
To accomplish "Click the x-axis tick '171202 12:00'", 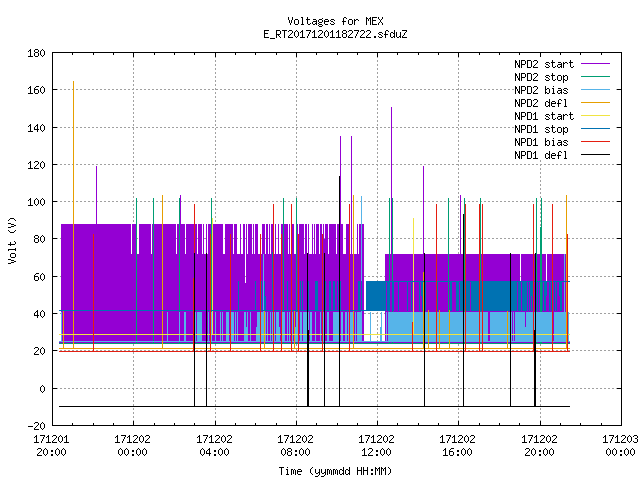I will point(376,446).
